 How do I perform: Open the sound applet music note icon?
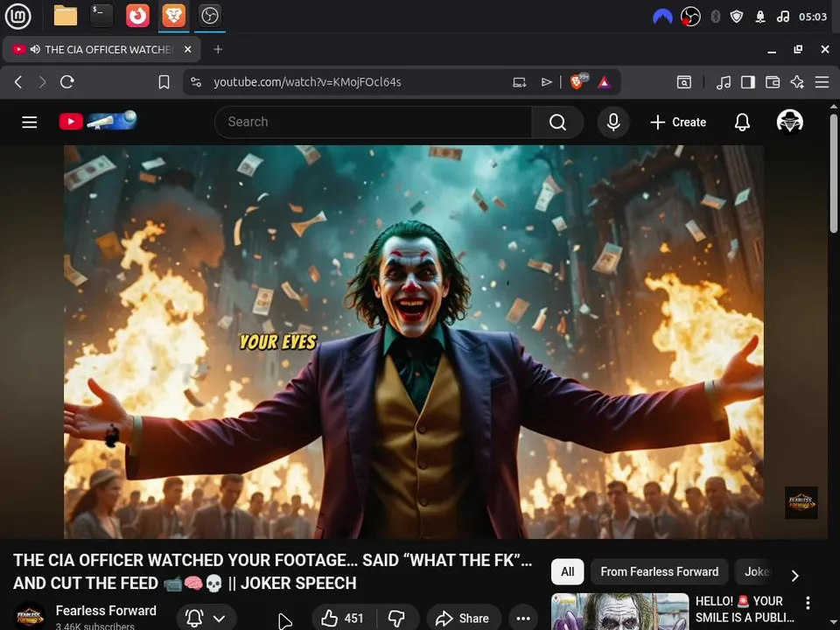(x=782, y=17)
